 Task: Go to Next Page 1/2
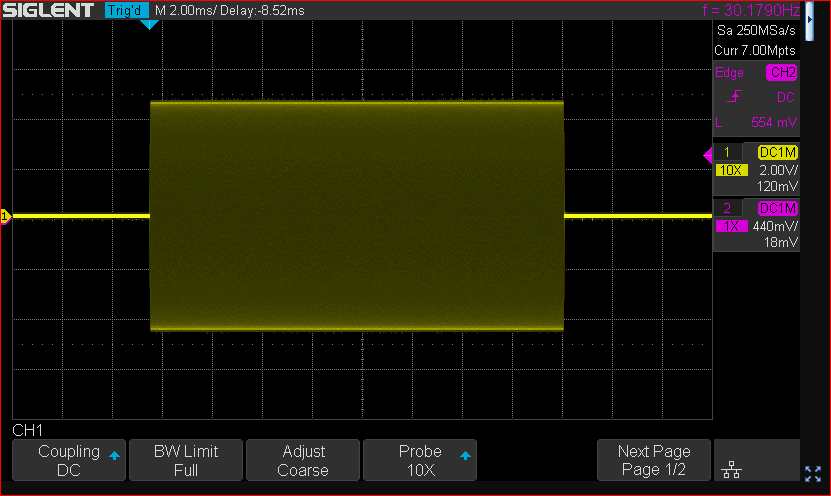pyautogui.click(x=653, y=460)
